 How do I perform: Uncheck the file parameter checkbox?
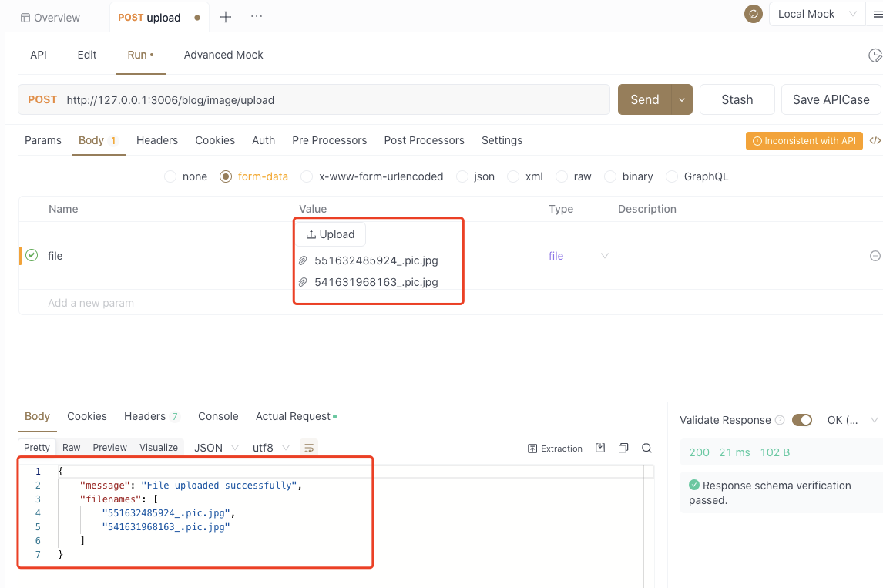point(32,255)
